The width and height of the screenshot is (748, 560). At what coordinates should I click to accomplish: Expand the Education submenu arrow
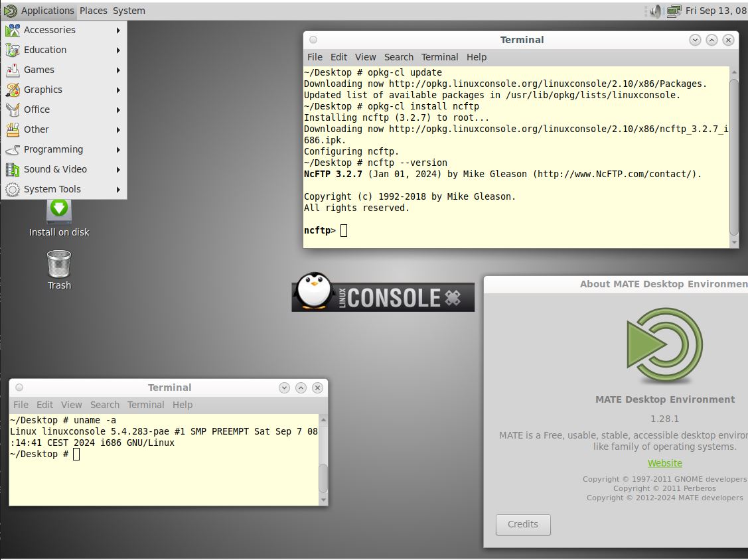click(118, 50)
